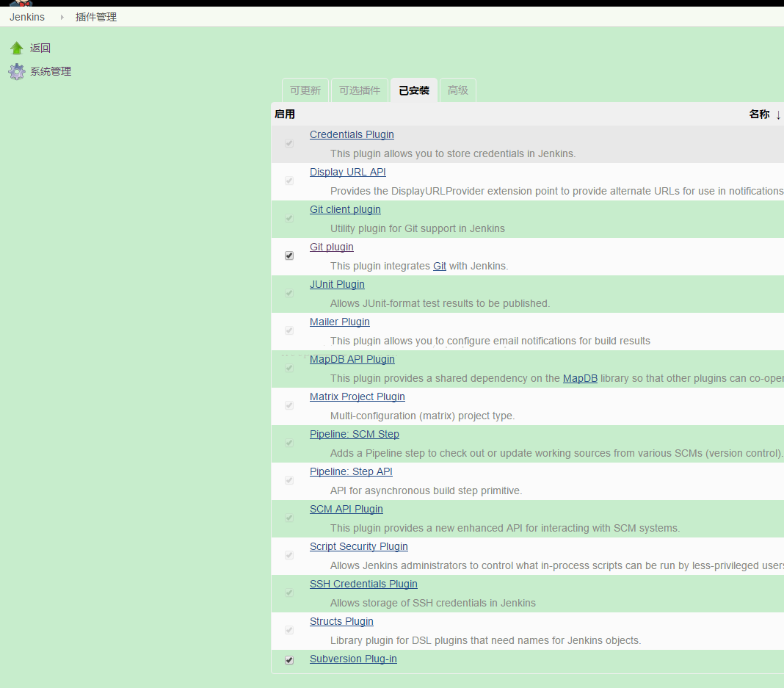The width and height of the screenshot is (784, 688).
Task: Switch to the 可选插件 tab
Action: (x=360, y=90)
